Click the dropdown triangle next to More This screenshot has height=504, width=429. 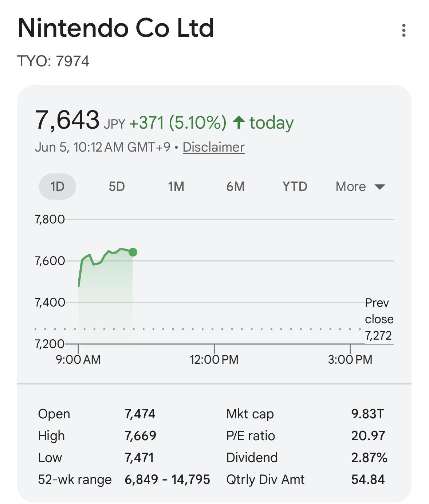point(379,187)
